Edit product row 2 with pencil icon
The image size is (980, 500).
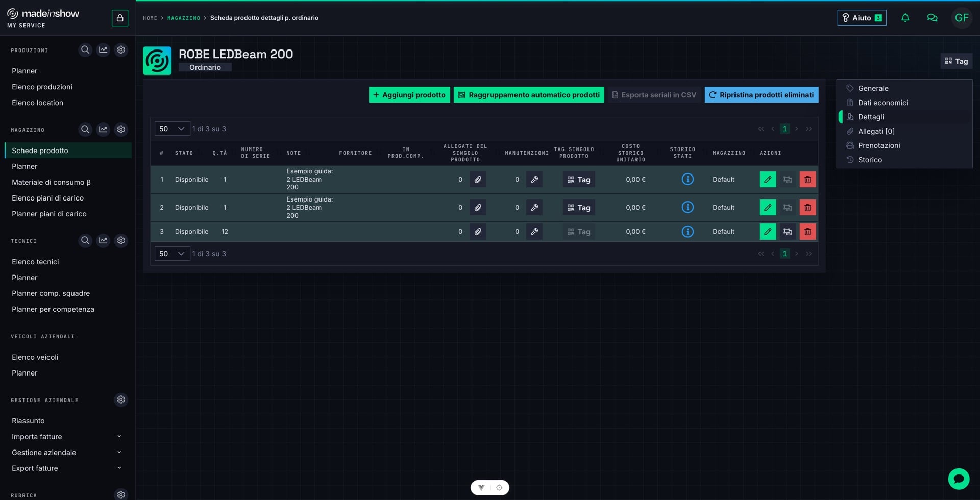(x=768, y=208)
